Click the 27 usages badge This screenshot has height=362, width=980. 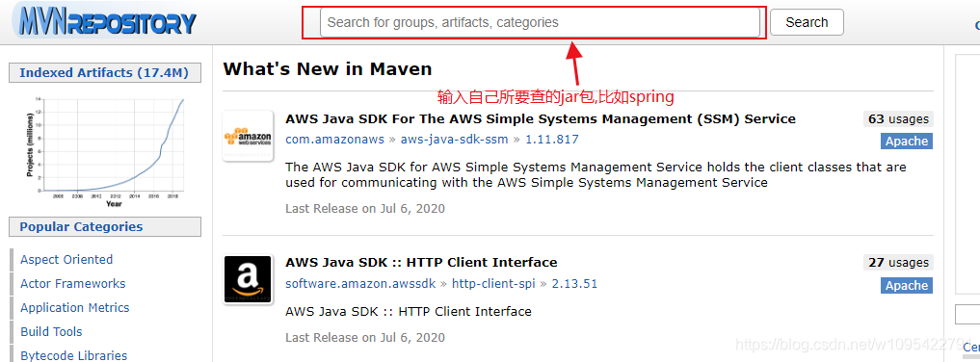tap(898, 262)
